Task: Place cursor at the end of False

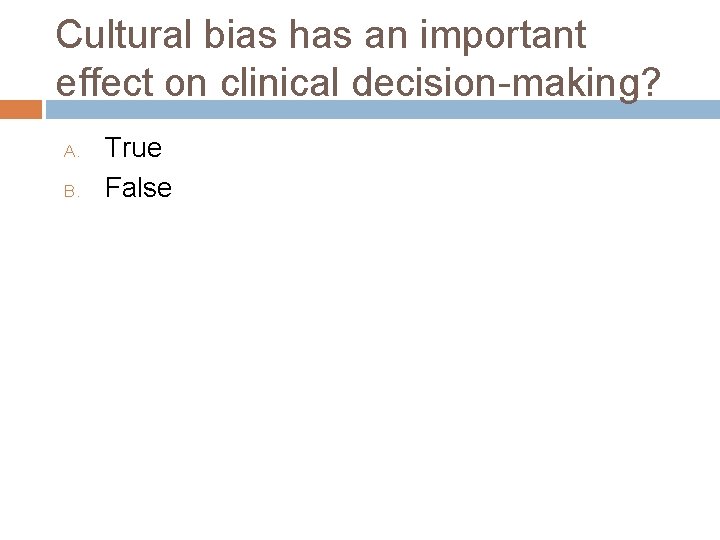Action: point(173,187)
